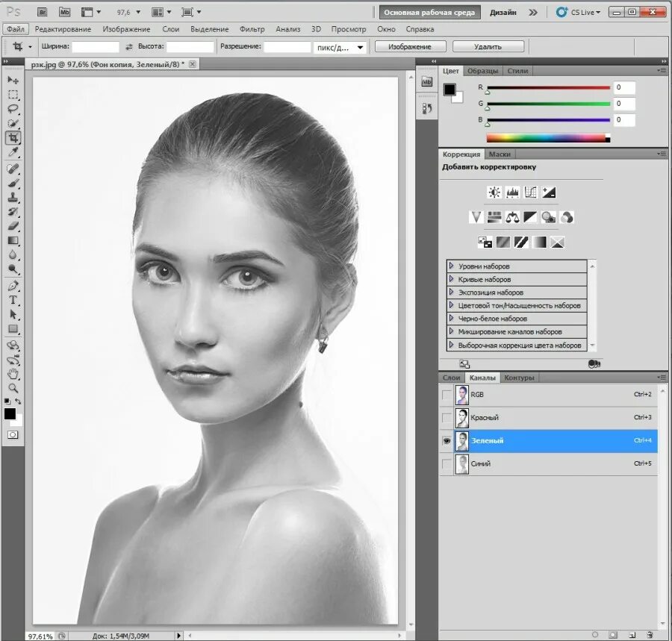Show the RGB channel visibility box
This screenshot has height=641, width=672.
(x=447, y=395)
